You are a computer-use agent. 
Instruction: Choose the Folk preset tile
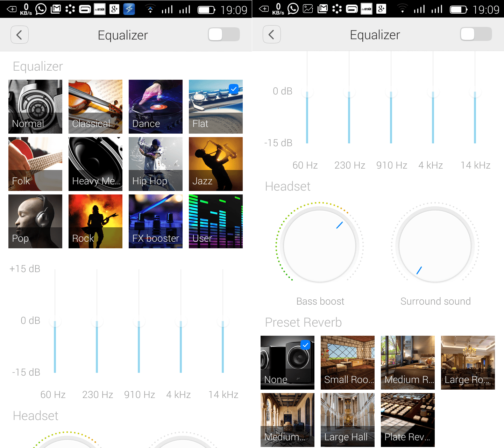pos(35,164)
